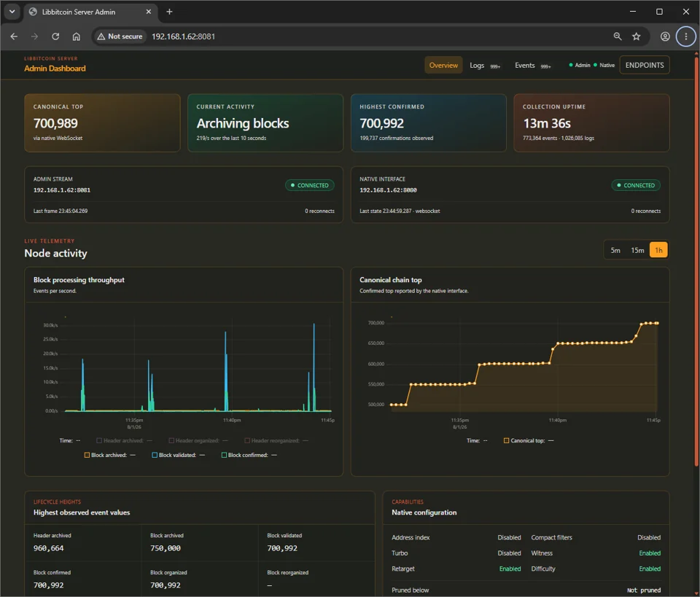700x597 pixels.
Task: Open the browser tab search chevron
Action: coord(12,12)
